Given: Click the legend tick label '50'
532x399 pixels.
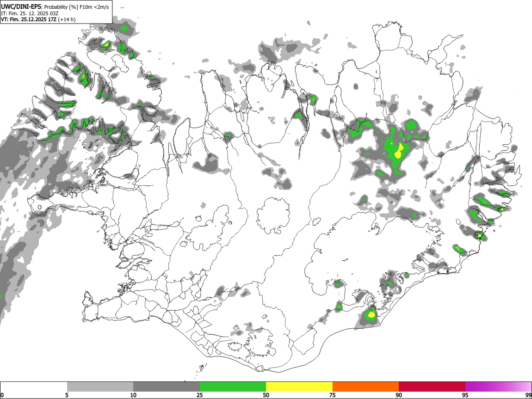Looking at the screenshot, I should point(266,395).
